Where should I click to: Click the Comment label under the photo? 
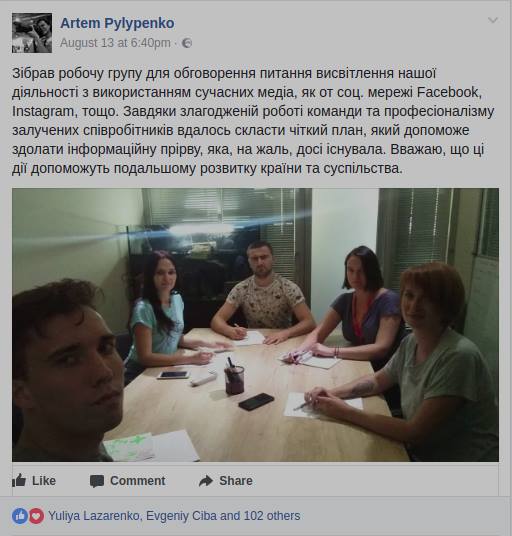coord(137,481)
